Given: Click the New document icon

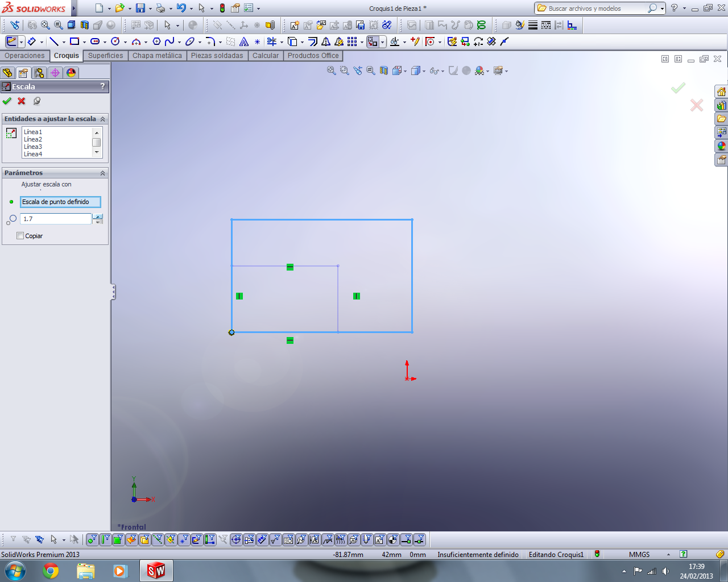Looking at the screenshot, I should coord(99,8).
